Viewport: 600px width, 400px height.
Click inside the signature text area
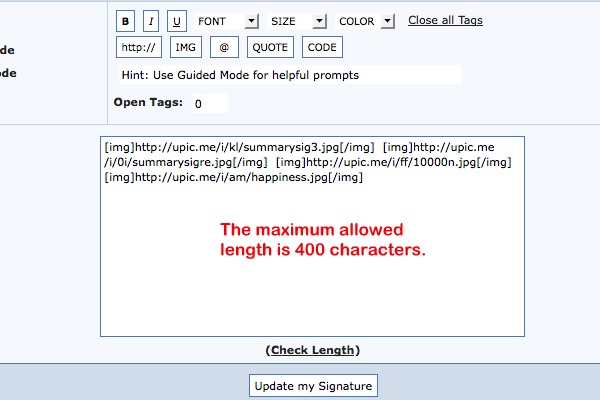(x=312, y=237)
